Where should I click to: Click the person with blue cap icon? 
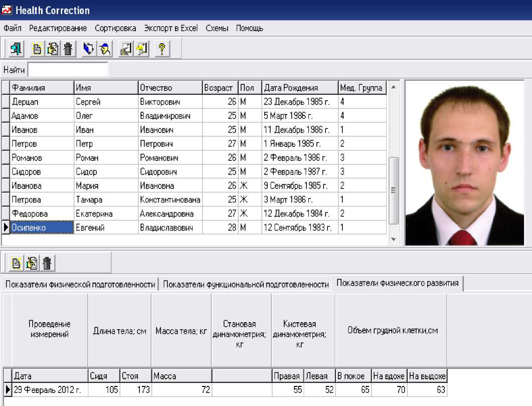coord(104,49)
